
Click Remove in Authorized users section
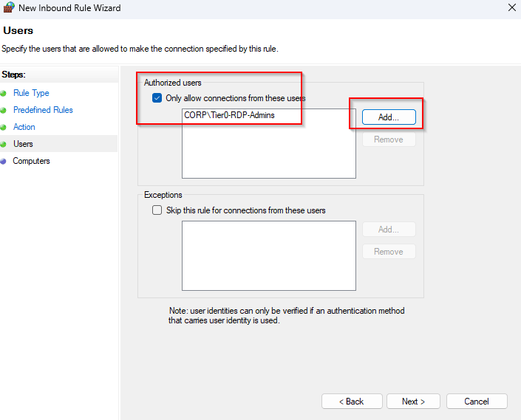pyautogui.click(x=389, y=140)
